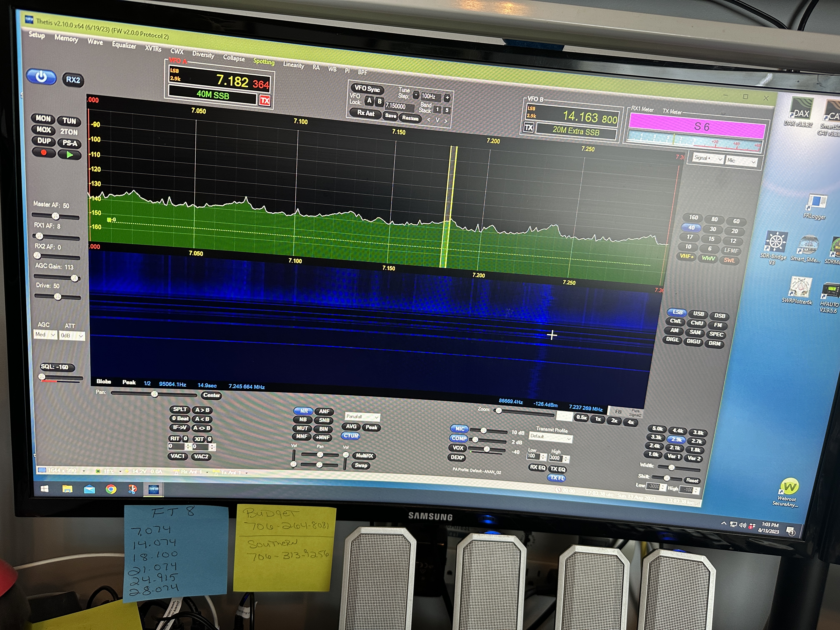Enable the VOX button

click(458, 448)
